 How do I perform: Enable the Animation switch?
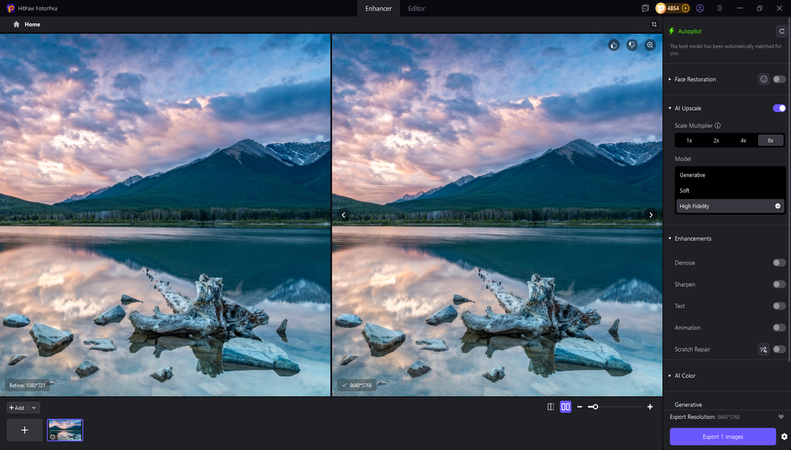coord(779,327)
